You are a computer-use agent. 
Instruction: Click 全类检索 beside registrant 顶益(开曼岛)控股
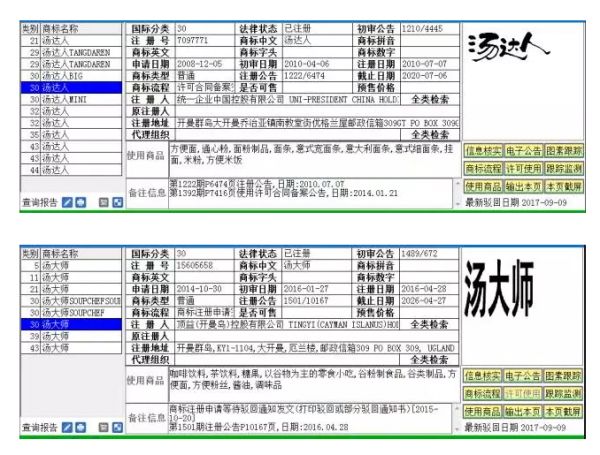pos(429,325)
